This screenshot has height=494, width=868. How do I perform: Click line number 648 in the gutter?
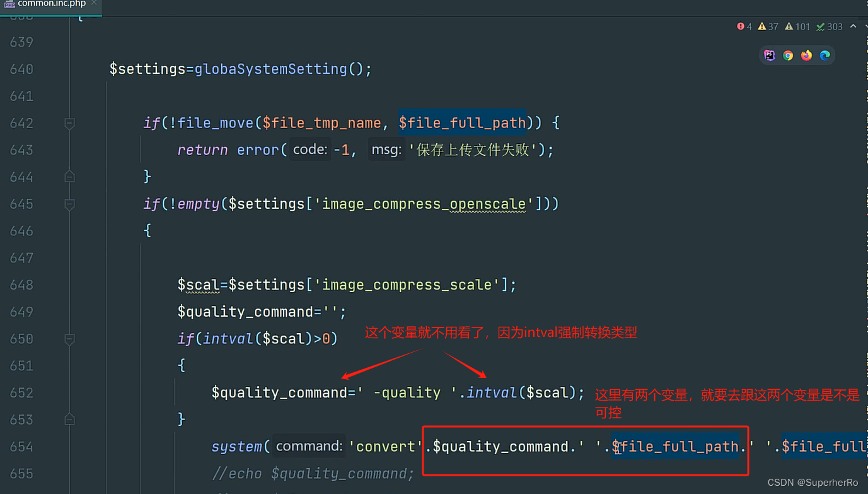pos(21,285)
